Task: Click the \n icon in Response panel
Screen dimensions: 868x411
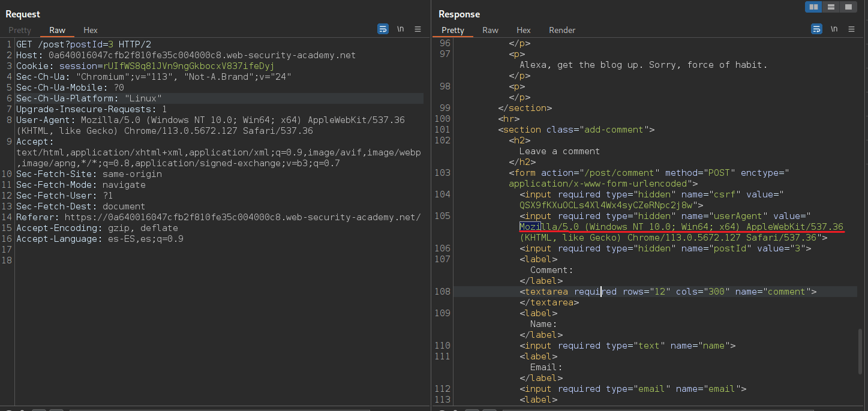Action: 834,29
